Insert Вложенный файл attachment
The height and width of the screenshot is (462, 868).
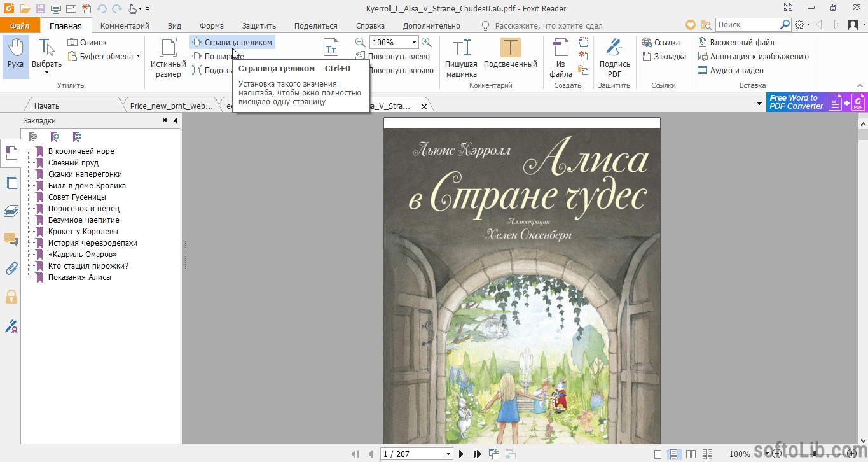[736, 42]
